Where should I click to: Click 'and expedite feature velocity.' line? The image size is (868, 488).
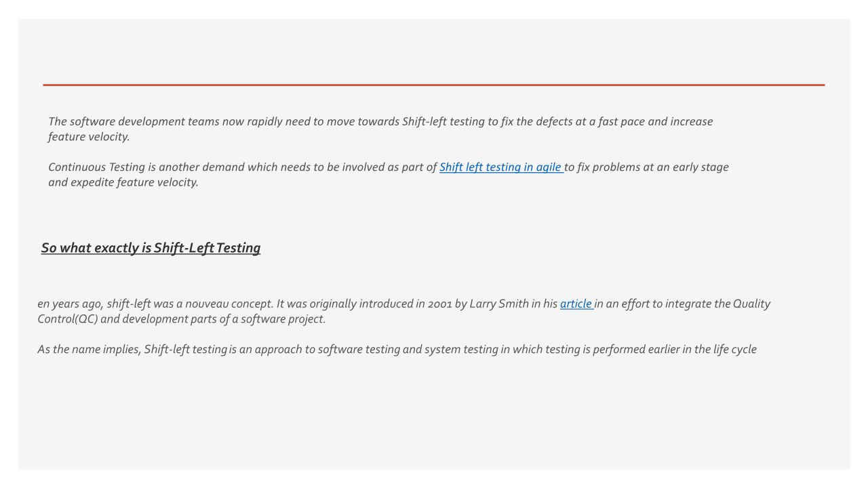123,182
